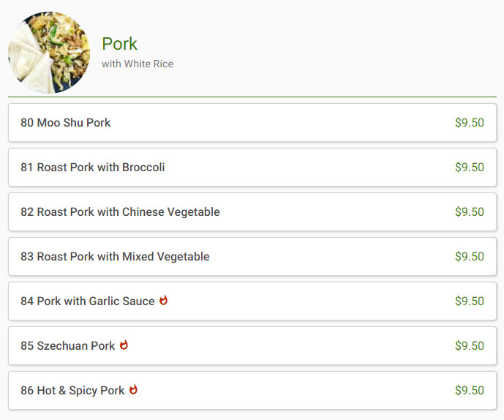
Task: Click the flame icon beside Hot & Spicy Pork
Action: (x=133, y=390)
